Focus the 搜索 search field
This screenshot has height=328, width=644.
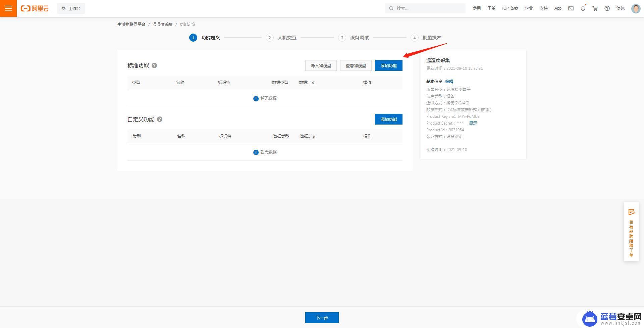pos(425,8)
